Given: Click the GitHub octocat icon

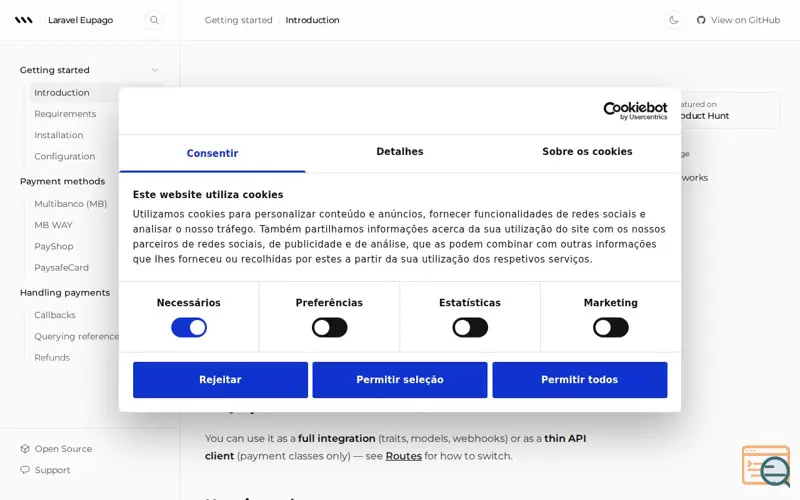Looking at the screenshot, I should click(x=701, y=20).
